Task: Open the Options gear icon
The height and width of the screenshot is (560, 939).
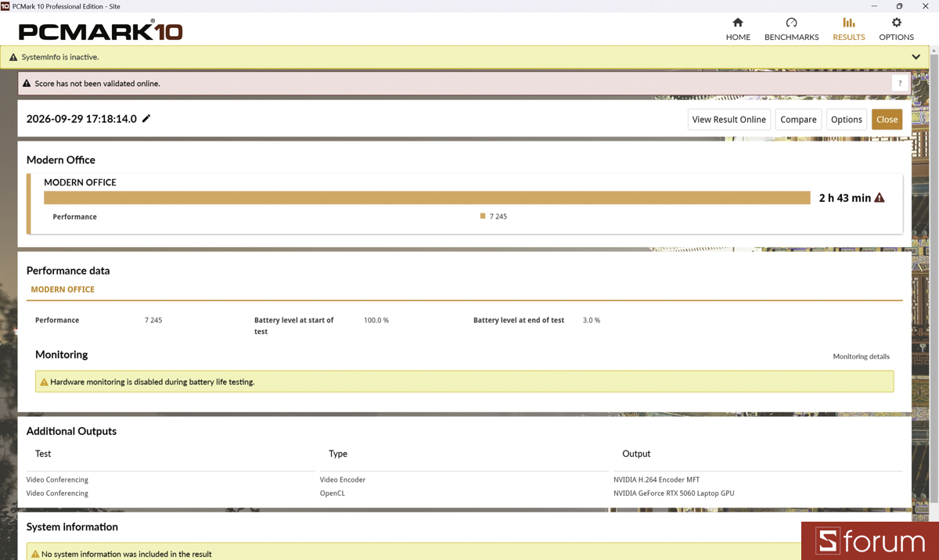Action: coord(897,23)
